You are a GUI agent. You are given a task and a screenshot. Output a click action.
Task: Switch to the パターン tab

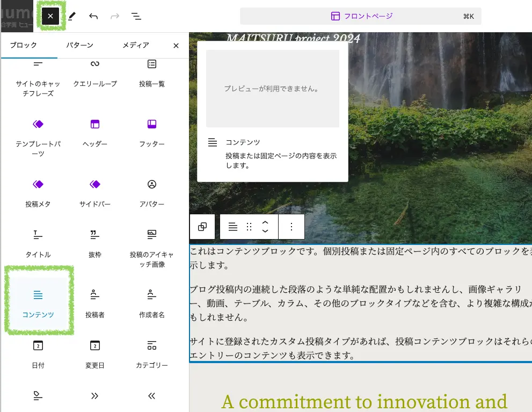[x=79, y=46]
